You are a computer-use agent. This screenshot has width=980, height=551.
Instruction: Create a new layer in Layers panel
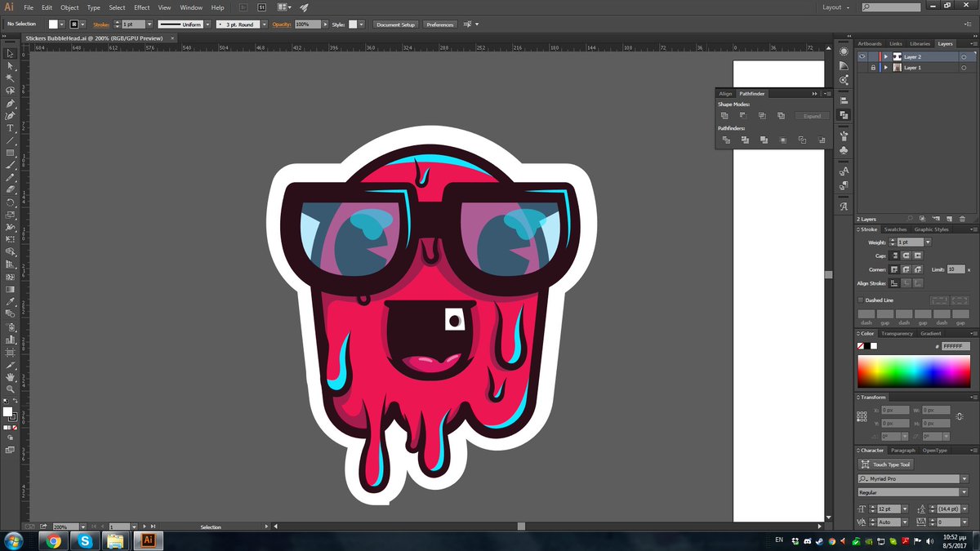950,219
